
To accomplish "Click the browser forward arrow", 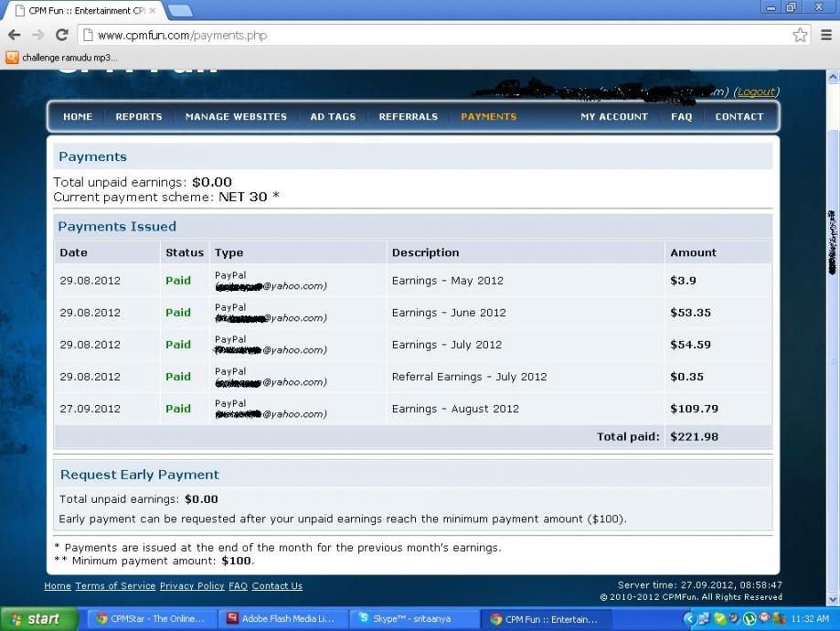I will point(38,36).
